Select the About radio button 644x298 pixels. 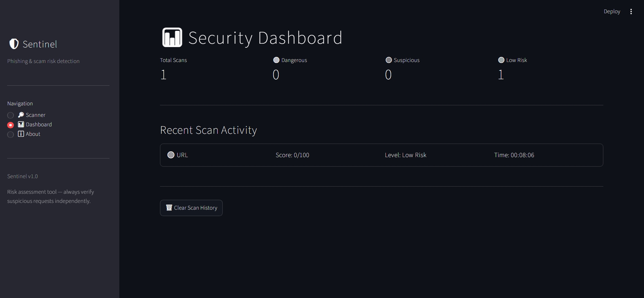click(x=11, y=134)
